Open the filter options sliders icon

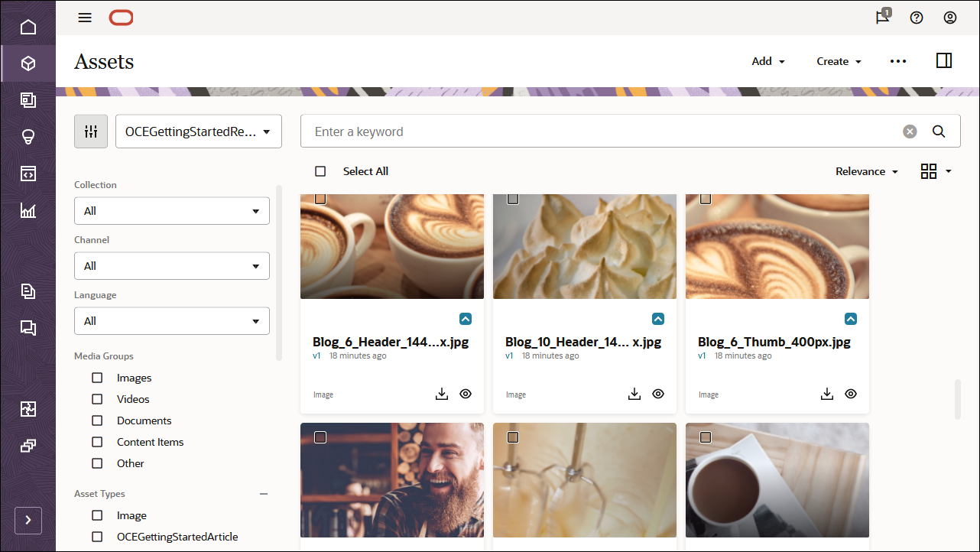tap(91, 131)
